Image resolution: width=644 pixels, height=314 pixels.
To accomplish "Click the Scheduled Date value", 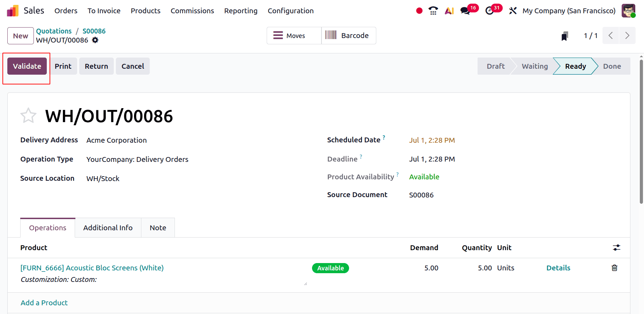I will [x=432, y=140].
